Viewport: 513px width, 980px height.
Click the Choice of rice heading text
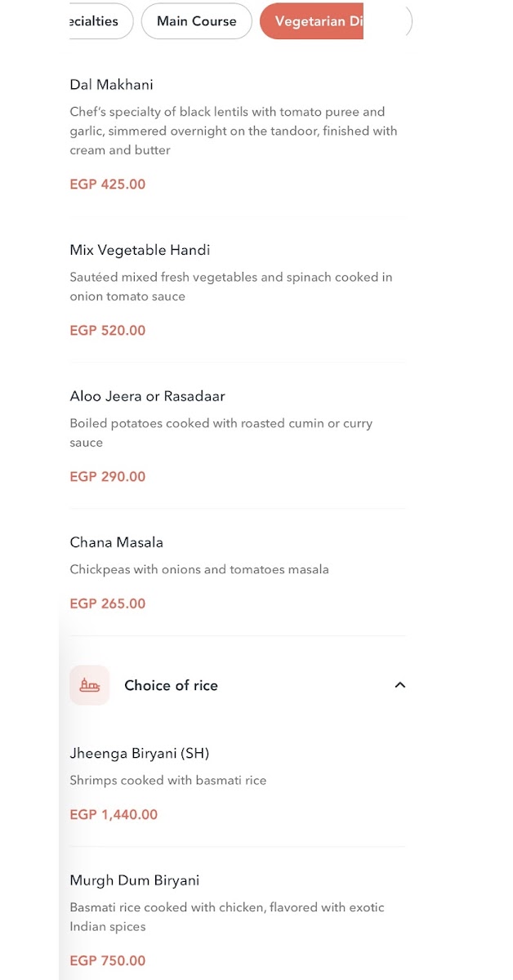(x=171, y=685)
